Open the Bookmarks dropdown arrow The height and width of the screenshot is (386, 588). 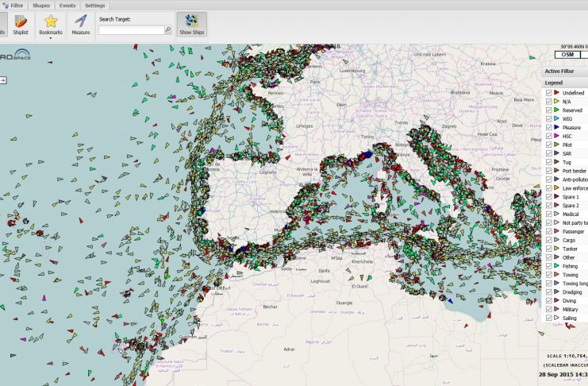click(x=50, y=37)
